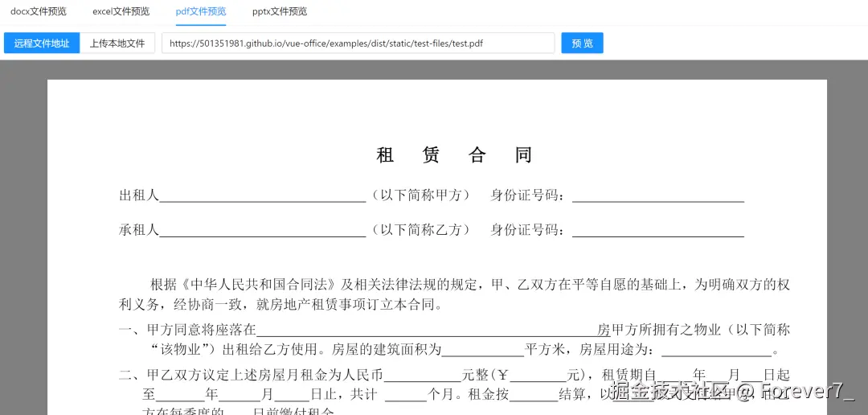Open the excel文件预览 tab
This screenshot has width=868, height=415.
click(x=121, y=11)
